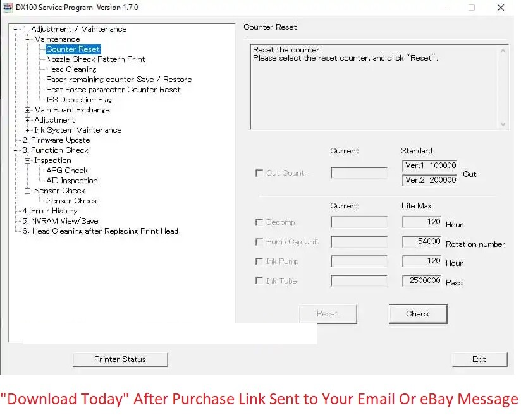
Task: Tick the Cut Count checkbox
Action: tap(259, 173)
